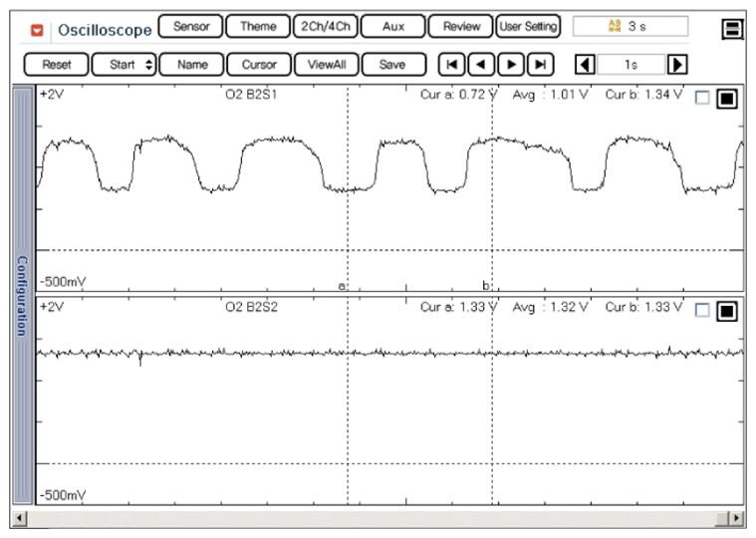The image size is (756, 538).
Task: Click the Save button
Action: pos(392,65)
